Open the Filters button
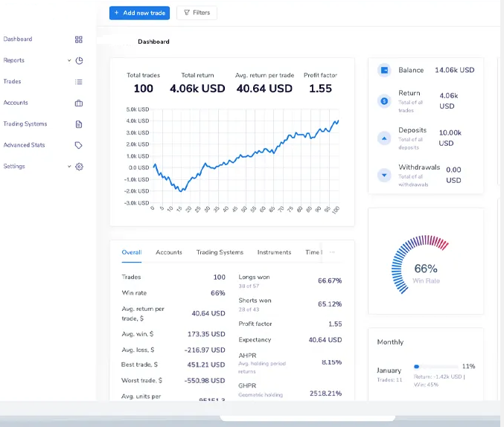The image size is (504, 427). 197,13
